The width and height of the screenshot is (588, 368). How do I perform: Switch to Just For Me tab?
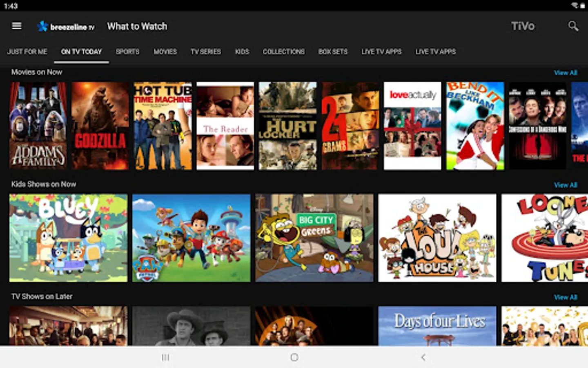coord(27,52)
